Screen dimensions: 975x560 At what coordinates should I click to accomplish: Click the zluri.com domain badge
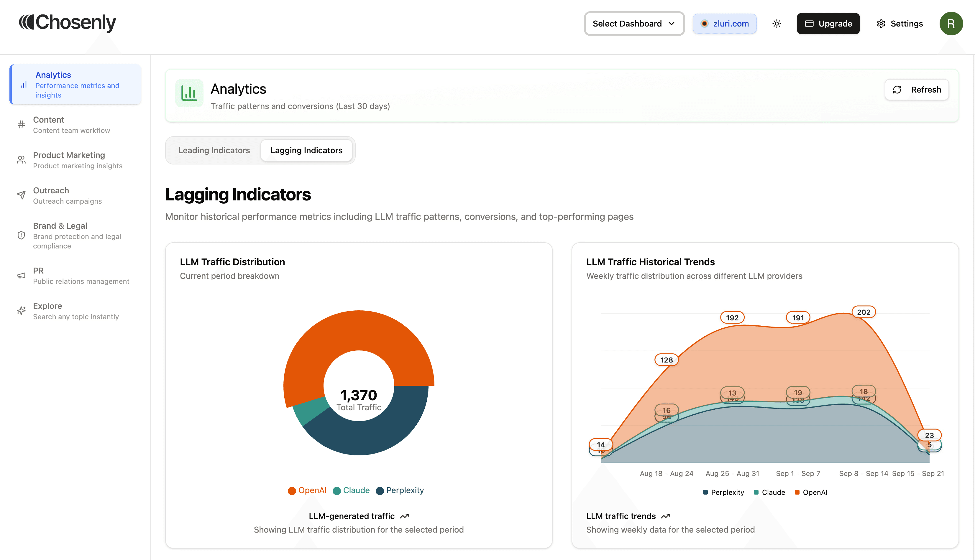click(725, 24)
